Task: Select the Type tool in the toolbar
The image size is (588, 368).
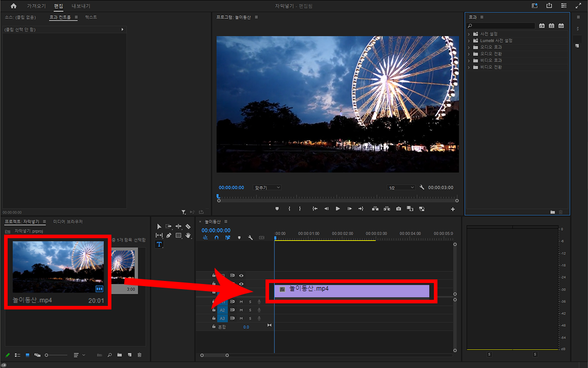Action: tap(159, 244)
